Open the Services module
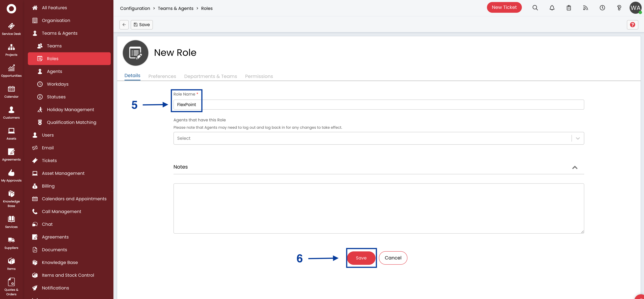The image size is (644, 299). pyautogui.click(x=11, y=222)
